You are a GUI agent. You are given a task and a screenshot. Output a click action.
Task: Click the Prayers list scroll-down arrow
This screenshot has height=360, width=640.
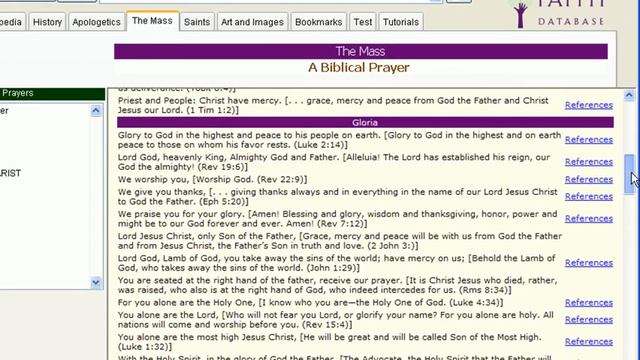96,282
